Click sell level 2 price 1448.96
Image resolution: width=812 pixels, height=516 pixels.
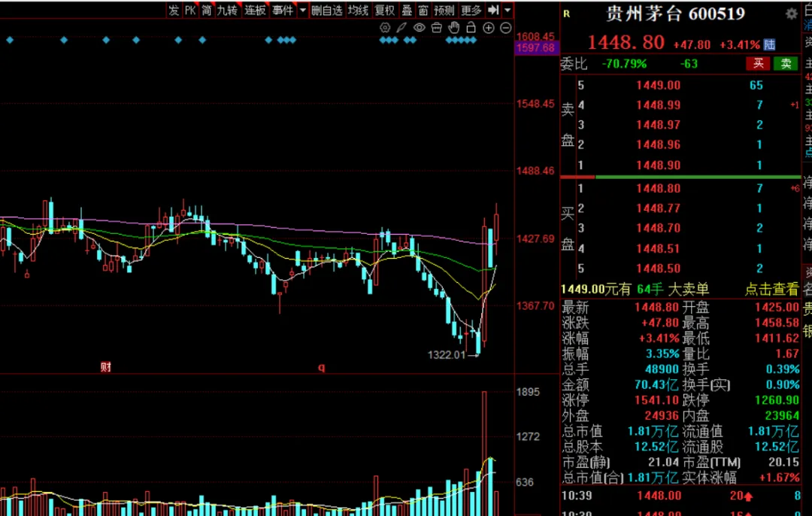(x=658, y=144)
